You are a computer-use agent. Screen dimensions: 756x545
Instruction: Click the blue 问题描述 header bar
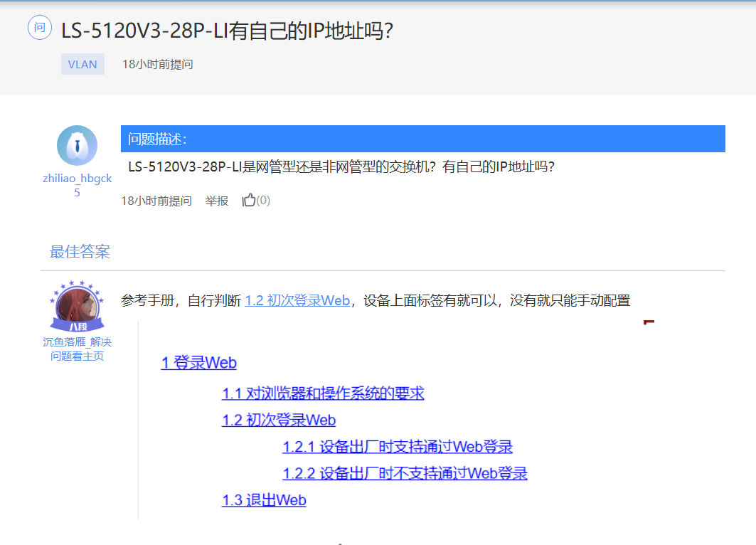[x=422, y=139]
